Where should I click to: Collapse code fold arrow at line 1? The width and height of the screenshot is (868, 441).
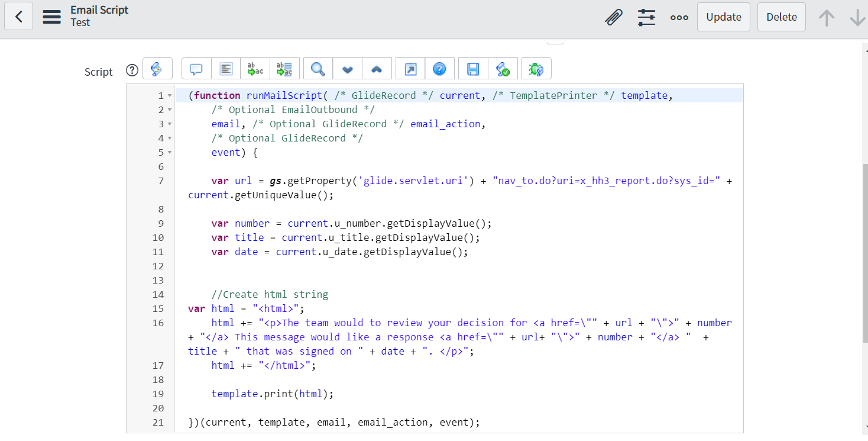coord(170,96)
